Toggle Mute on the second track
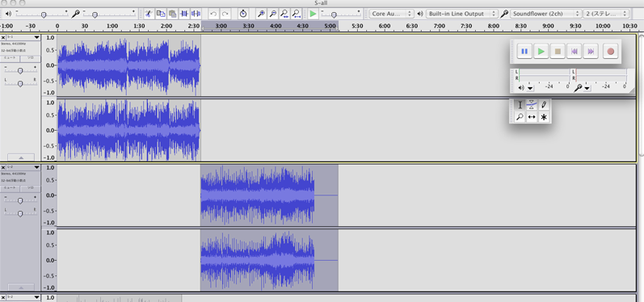The height and width of the screenshot is (302, 644). pyautogui.click(x=11, y=188)
